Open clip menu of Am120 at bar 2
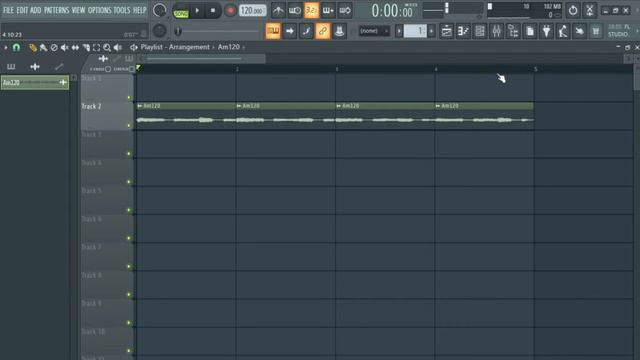 [x=239, y=106]
